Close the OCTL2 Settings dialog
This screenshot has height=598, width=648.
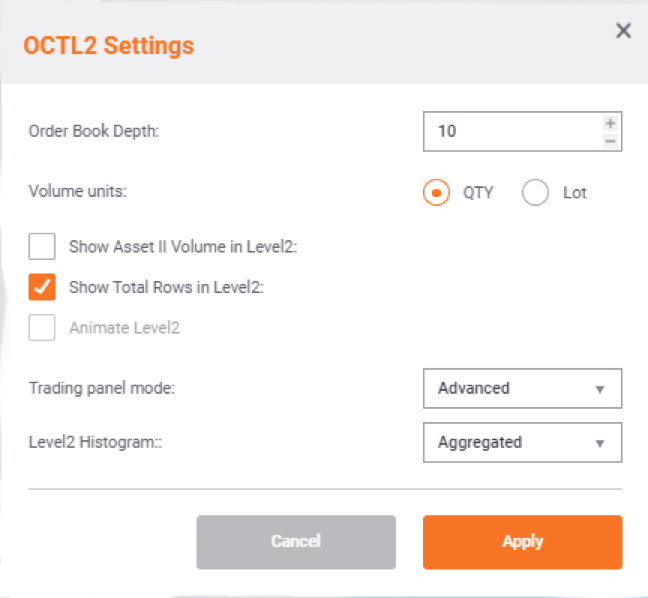(623, 31)
